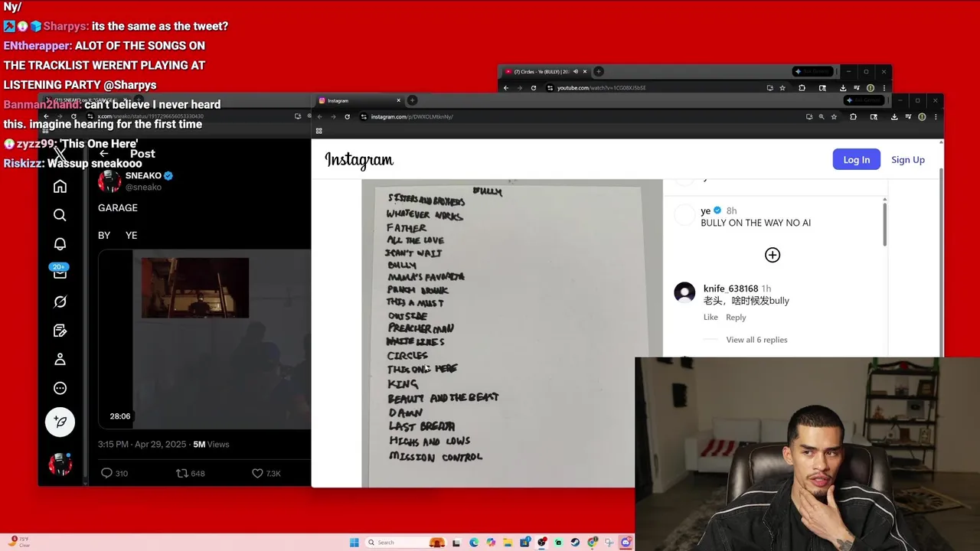The image size is (980, 551).
Task: Open the X sidebar icon below Grok
Action: click(x=60, y=331)
